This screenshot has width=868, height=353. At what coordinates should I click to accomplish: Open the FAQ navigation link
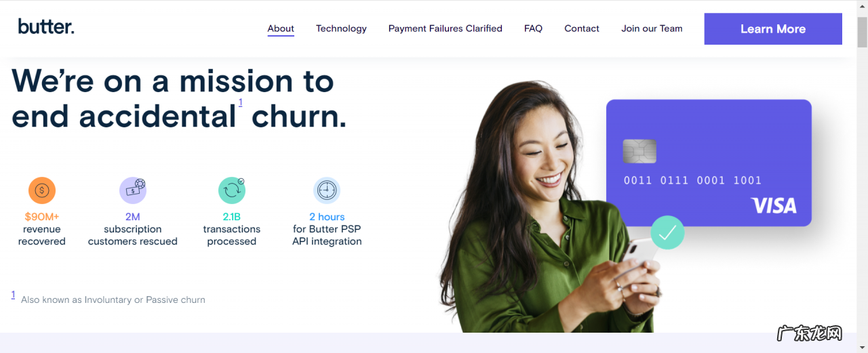(533, 28)
